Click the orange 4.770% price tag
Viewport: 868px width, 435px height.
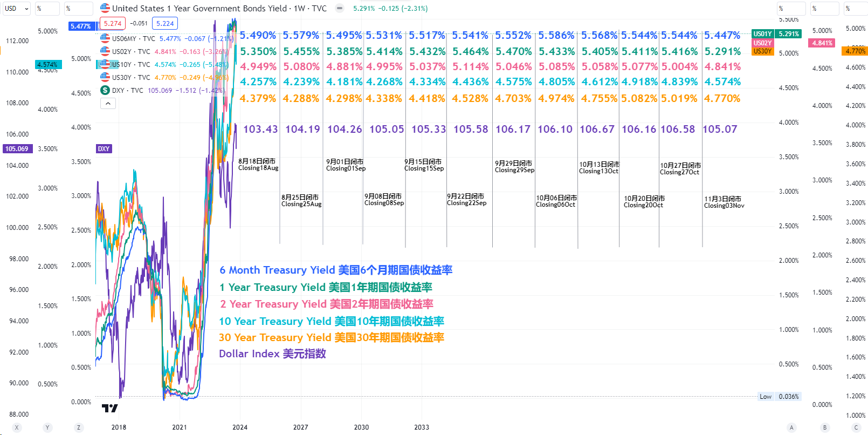(855, 51)
